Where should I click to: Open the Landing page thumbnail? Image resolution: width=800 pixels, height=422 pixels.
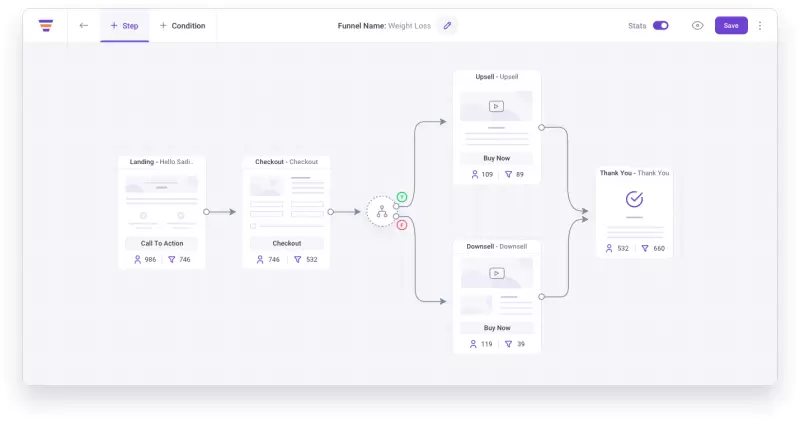[x=162, y=203]
